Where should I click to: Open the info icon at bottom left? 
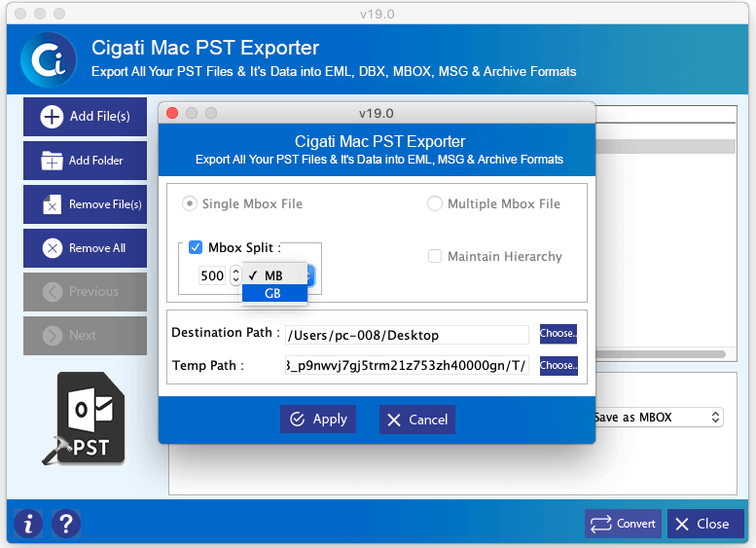(x=28, y=524)
